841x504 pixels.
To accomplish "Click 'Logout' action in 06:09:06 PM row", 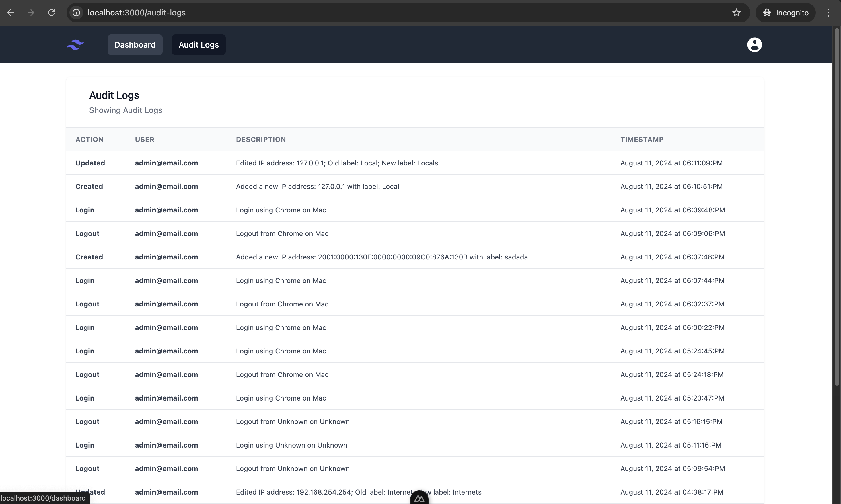I will click(x=87, y=233).
